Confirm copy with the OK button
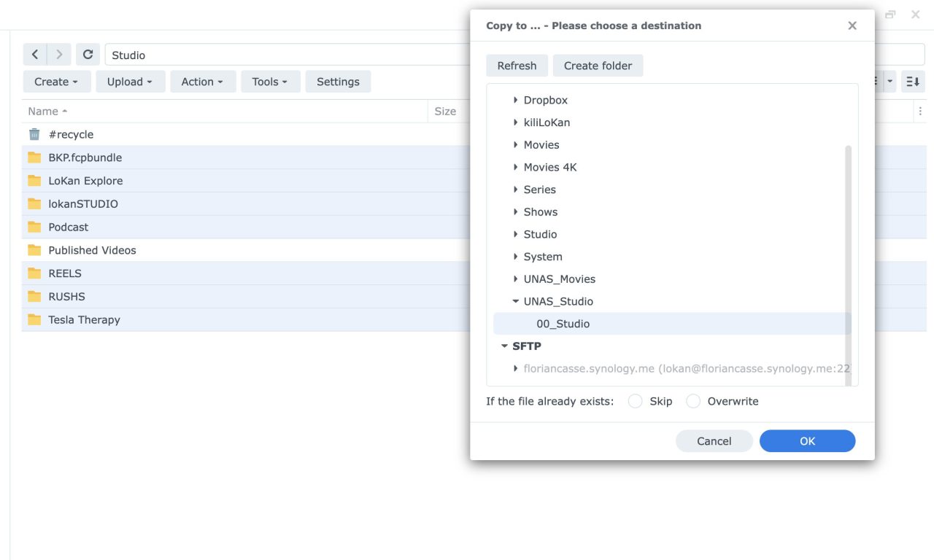Screen dimensions: 934x560 (x=807, y=441)
